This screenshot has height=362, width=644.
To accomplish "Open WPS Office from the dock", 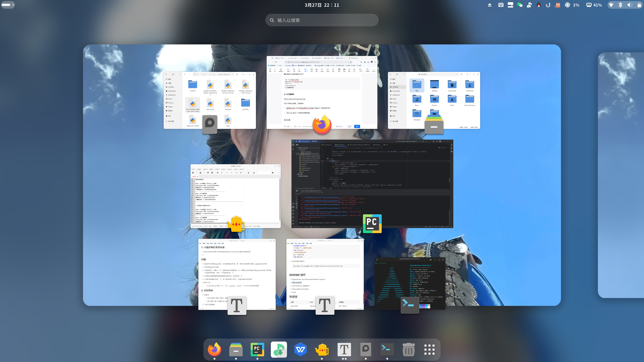I will pyautogui.click(x=300, y=349).
